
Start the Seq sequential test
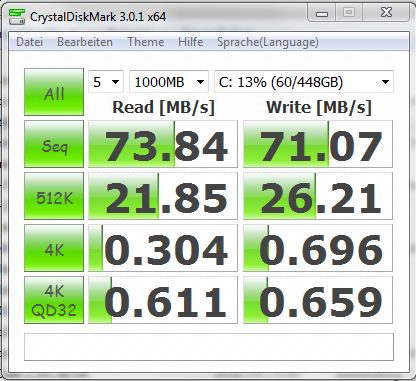click(x=54, y=144)
